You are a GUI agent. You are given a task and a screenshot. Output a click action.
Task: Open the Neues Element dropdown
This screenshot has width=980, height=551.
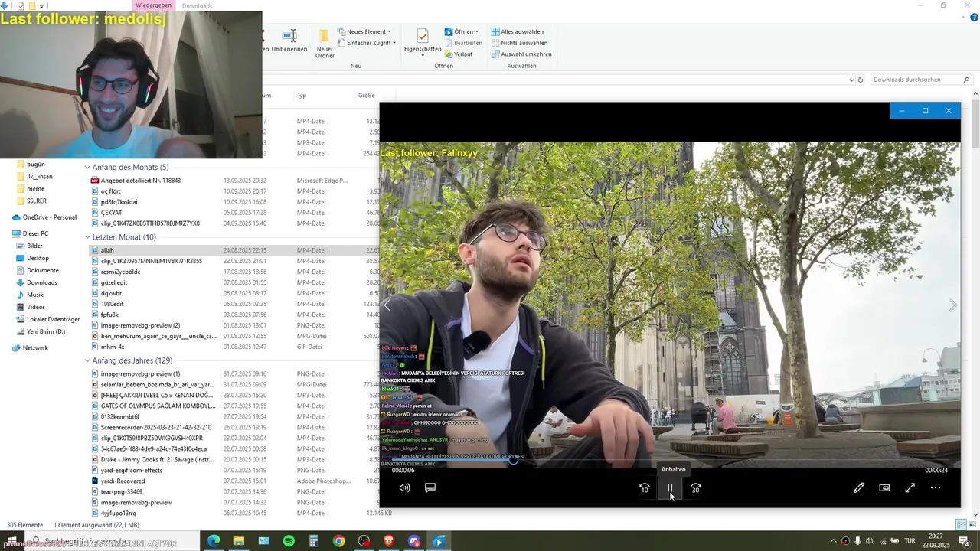364,31
